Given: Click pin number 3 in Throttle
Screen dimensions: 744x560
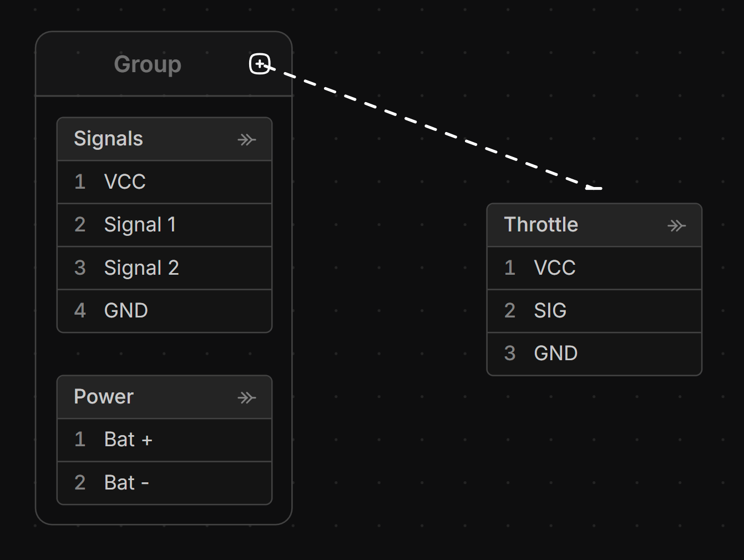Looking at the screenshot, I should tap(510, 354).
